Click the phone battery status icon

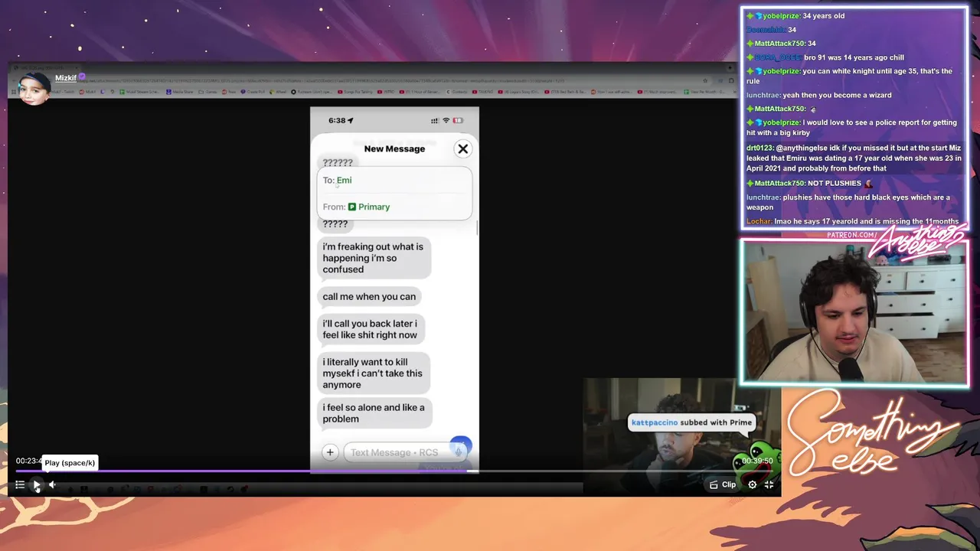[x=458, y=120]
